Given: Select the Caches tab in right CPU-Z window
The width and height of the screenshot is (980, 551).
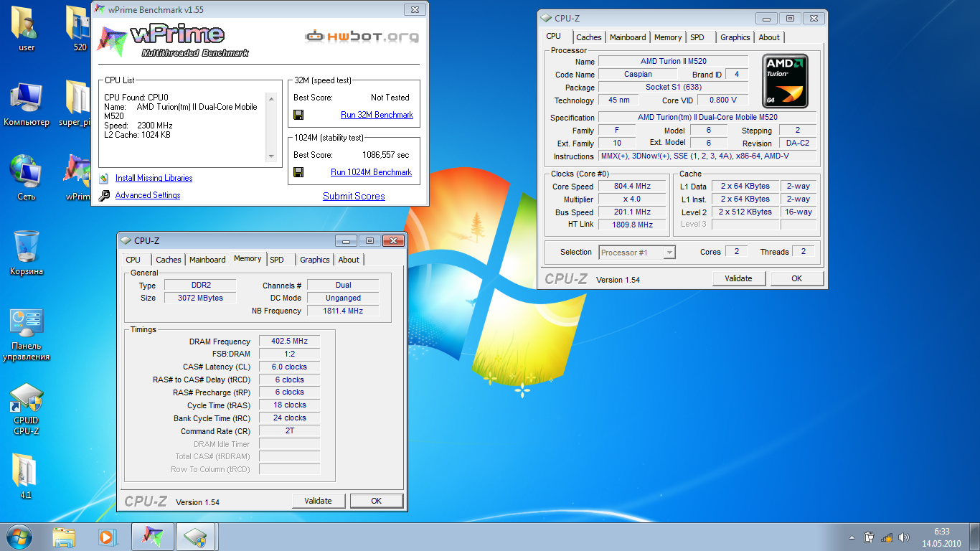Looking at the screenshot, I should pos(589,37).
